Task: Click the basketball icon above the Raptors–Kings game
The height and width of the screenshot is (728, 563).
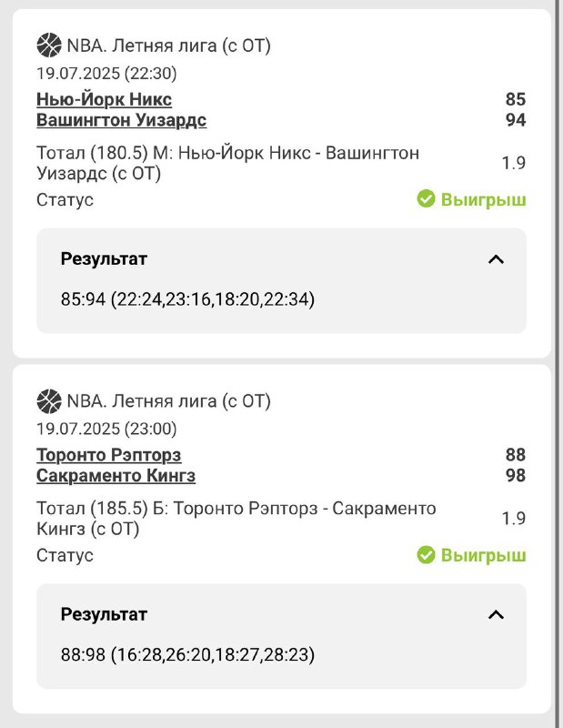Action: click(x=48, y=400)
